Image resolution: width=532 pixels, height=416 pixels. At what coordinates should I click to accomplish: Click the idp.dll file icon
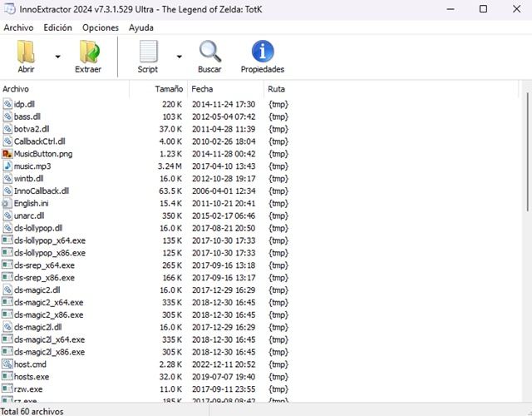click(x=7, y=104)
